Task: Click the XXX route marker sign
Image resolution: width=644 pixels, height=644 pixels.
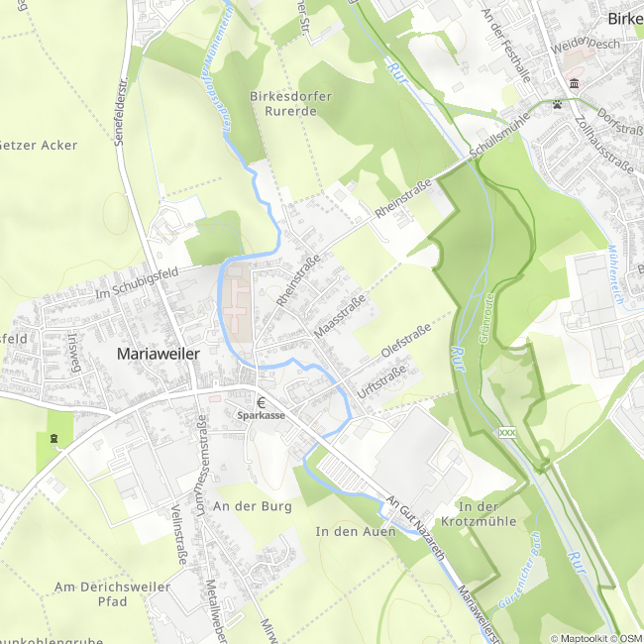Action: [507, 433]
